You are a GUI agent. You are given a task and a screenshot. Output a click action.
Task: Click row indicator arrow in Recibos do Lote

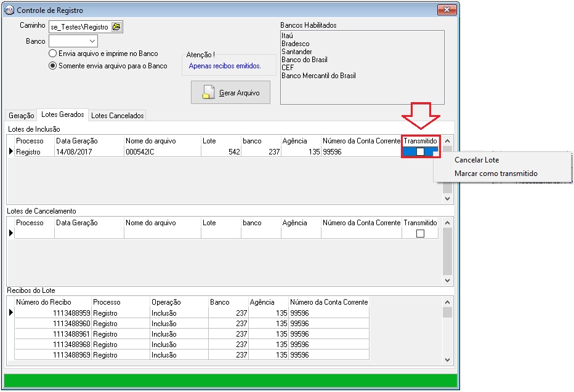coord(10,313)
